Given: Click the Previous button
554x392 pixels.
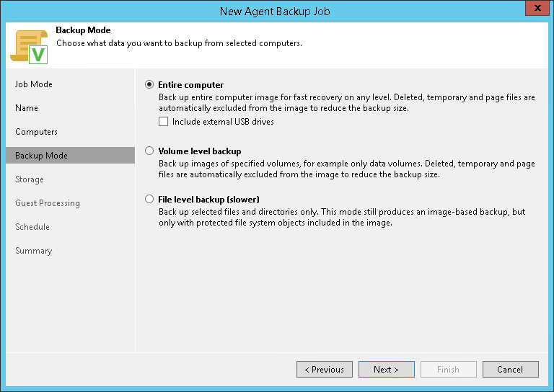Looking at the screenshot, I should tap(325, 370).
